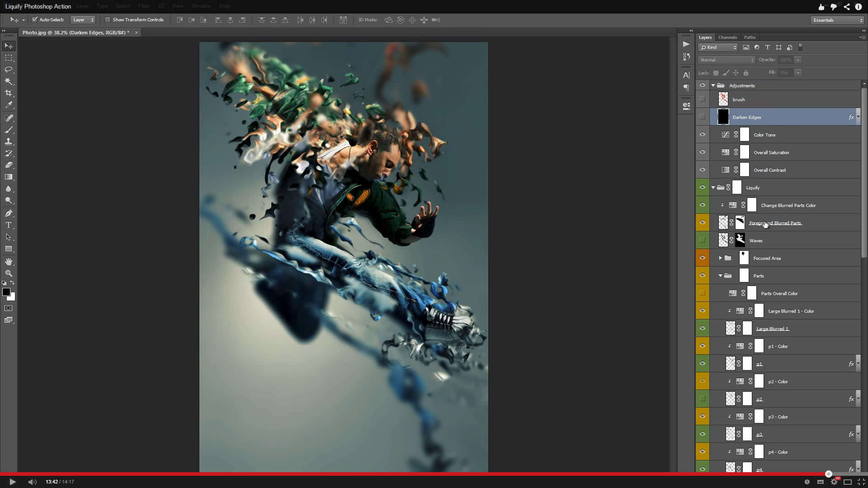Select the Magic Wand tool
Image resolution: width=868 pixels, height=488 pixels.
pos(9,81)
